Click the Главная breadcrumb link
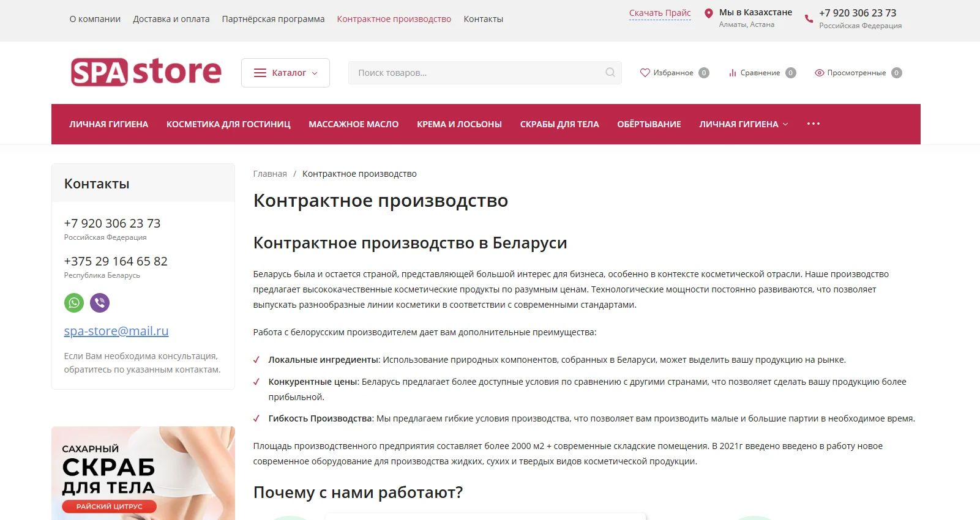980x520 pixels. [270, 174]
